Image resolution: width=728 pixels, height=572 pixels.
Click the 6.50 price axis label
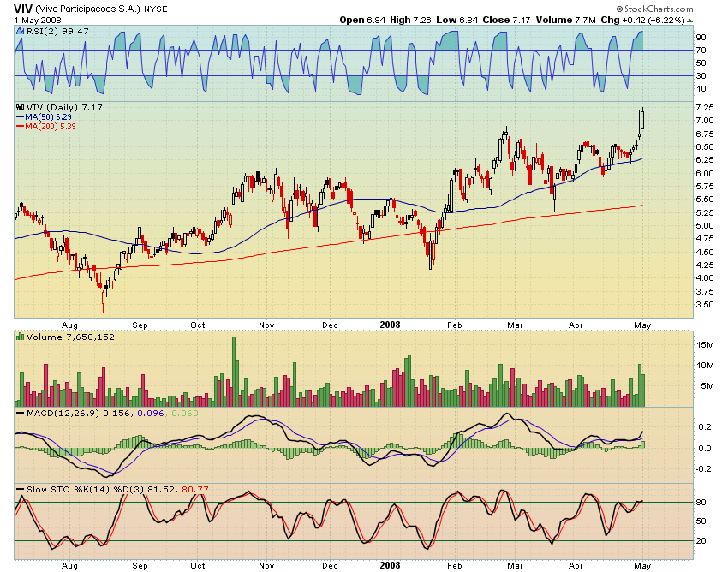(x=705, y=147)
